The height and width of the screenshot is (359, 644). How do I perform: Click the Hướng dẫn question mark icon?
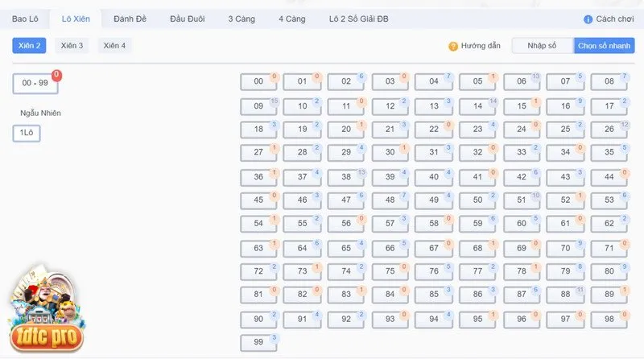click(453, 47)
